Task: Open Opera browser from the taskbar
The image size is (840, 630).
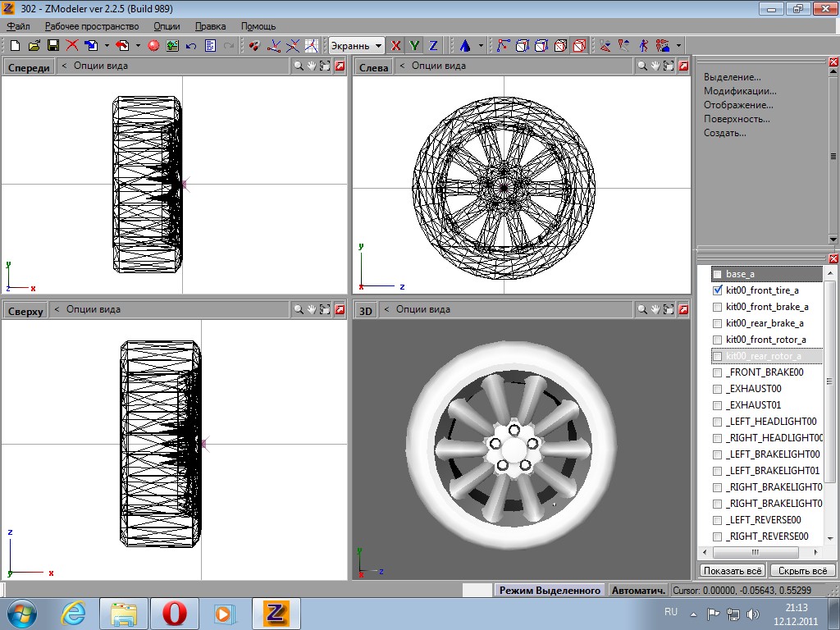Action: (173, 613)
